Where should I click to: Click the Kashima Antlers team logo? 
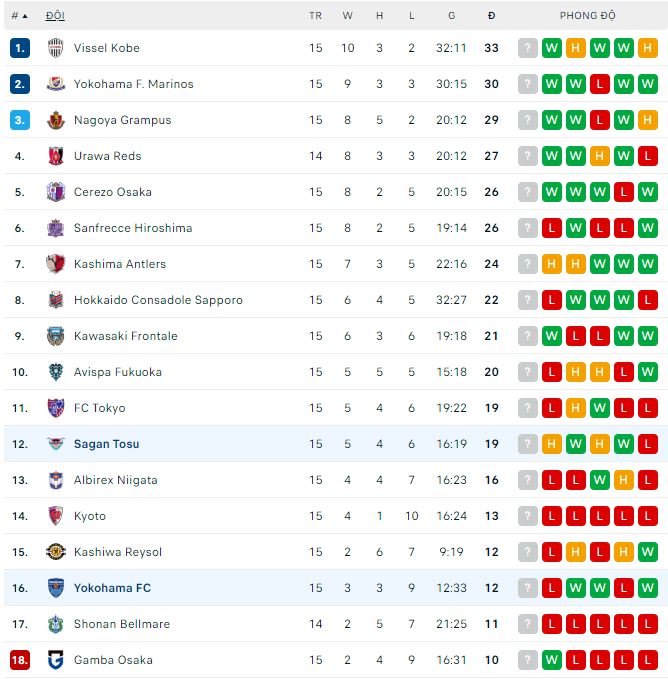[x=56, y=264]
